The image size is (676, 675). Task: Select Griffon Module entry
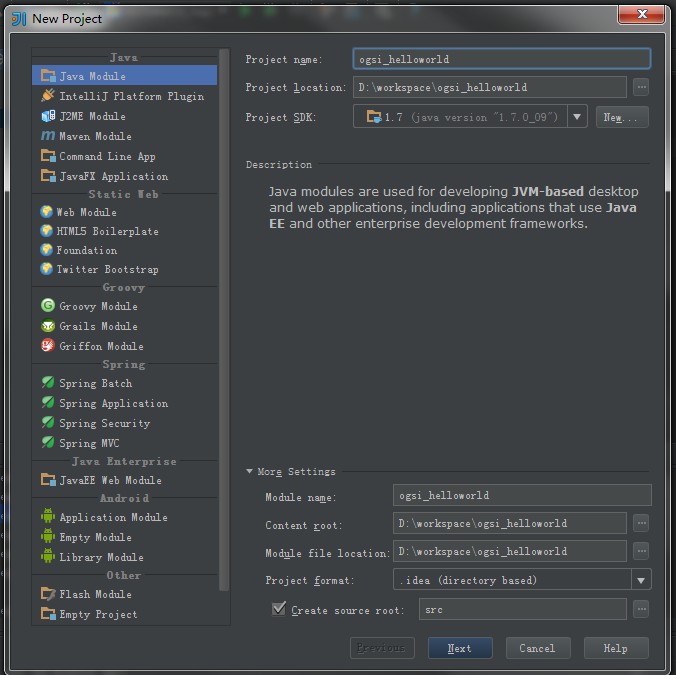(x=125, y=346)
